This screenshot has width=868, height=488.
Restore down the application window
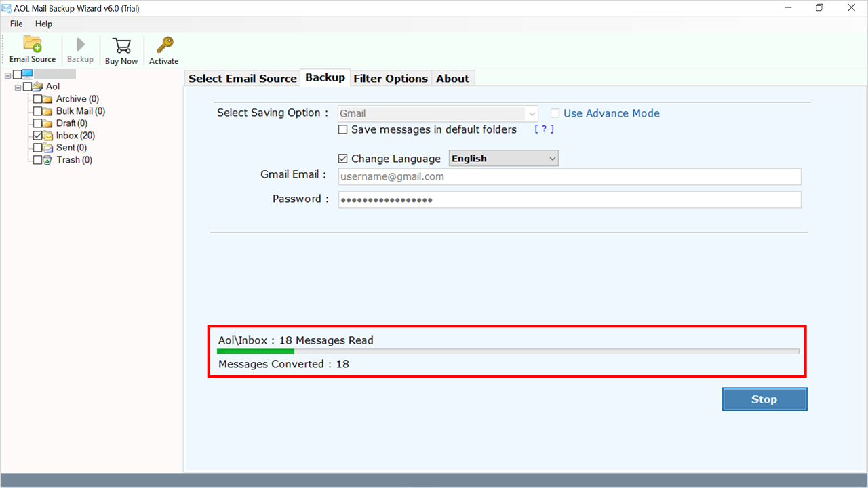(819, 7)
